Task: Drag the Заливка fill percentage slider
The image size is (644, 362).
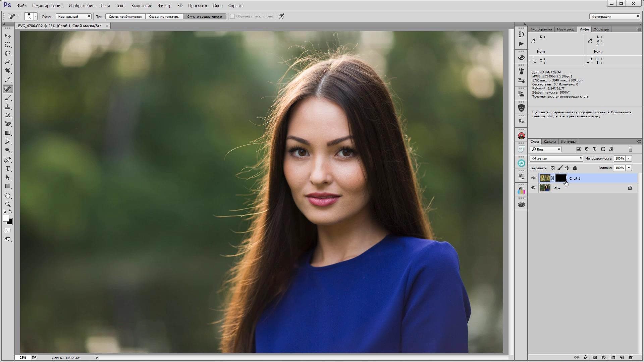Action: (x=604, y=168)
